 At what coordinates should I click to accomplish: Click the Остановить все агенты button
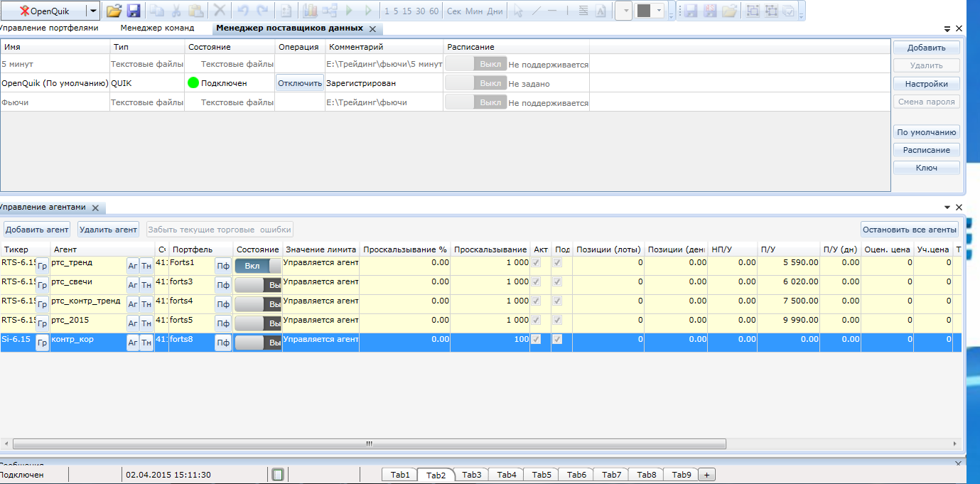click(910, 230)
